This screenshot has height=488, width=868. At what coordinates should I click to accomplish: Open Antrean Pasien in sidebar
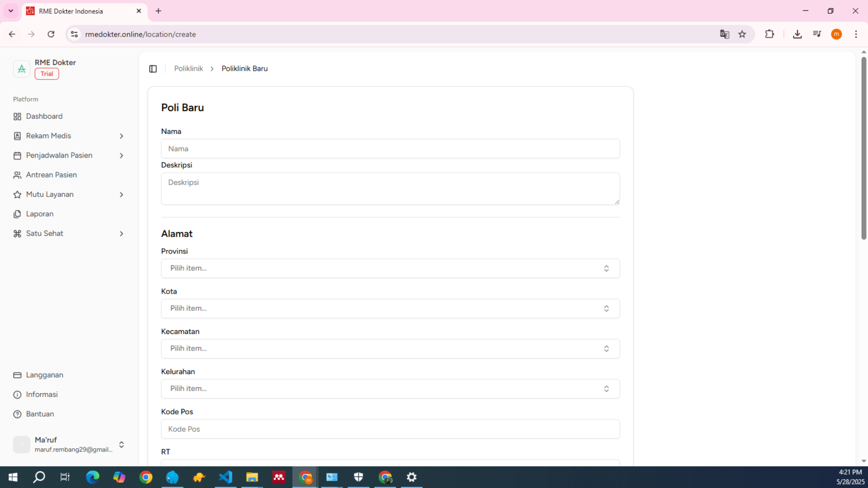[x=51, y=175]
